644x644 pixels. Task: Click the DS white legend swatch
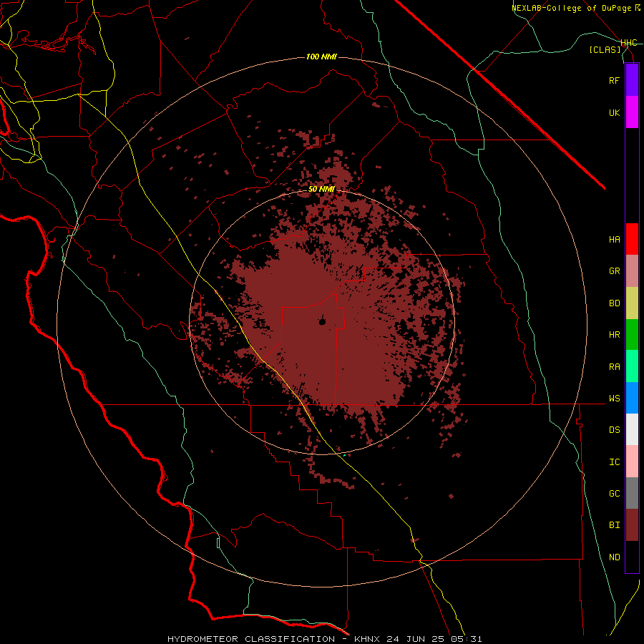[632, 429]
